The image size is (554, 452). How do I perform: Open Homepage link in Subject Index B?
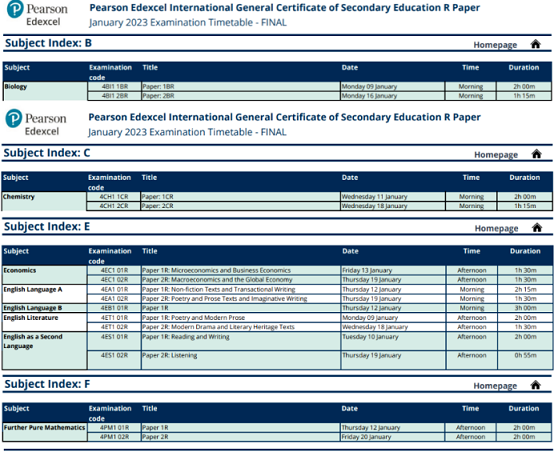pos(495,45)
